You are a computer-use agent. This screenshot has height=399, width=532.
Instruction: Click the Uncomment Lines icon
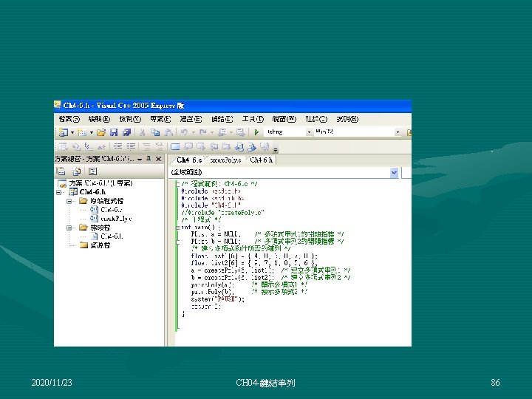tap(159, 146)
